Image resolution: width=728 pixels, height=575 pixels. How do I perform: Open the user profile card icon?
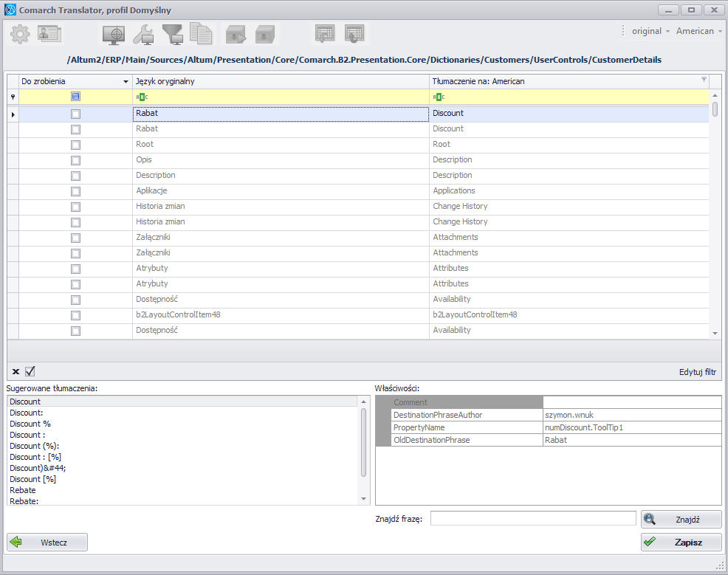pyautogui.click(x=49, y=34)
